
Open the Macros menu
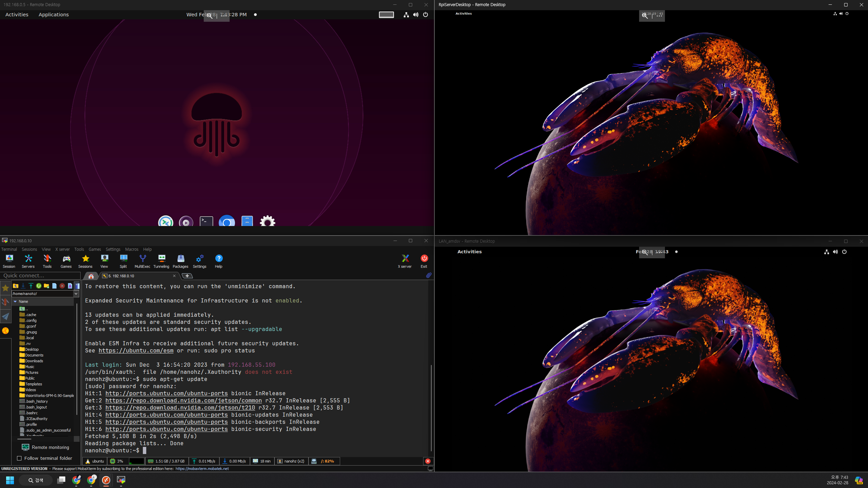pyautogui.click(x=132, y=249)
